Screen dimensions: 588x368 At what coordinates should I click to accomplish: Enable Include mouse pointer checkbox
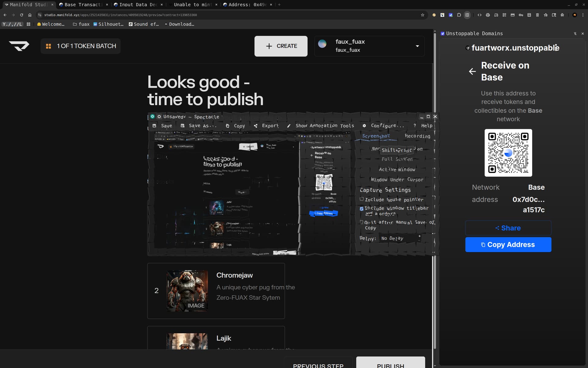click(x=362, y=199)
